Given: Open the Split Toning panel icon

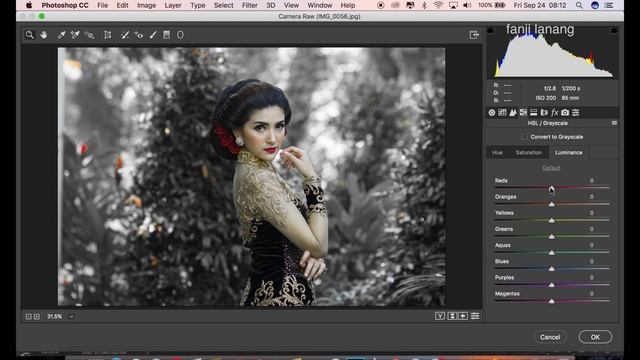Looking at the screenshot, I should pyautogui.click(x=533, y=113).
